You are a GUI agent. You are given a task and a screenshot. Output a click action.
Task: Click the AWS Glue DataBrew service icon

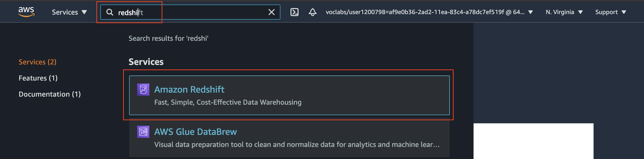[143, 132]
